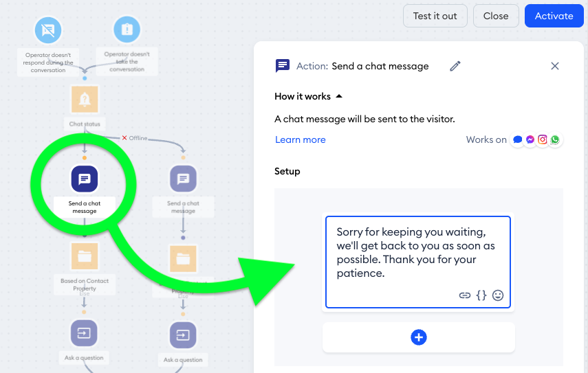The width and height of the screenshot is (588, 373).
Task: Click the insert link icon in message box
Action: pos(465,295)
